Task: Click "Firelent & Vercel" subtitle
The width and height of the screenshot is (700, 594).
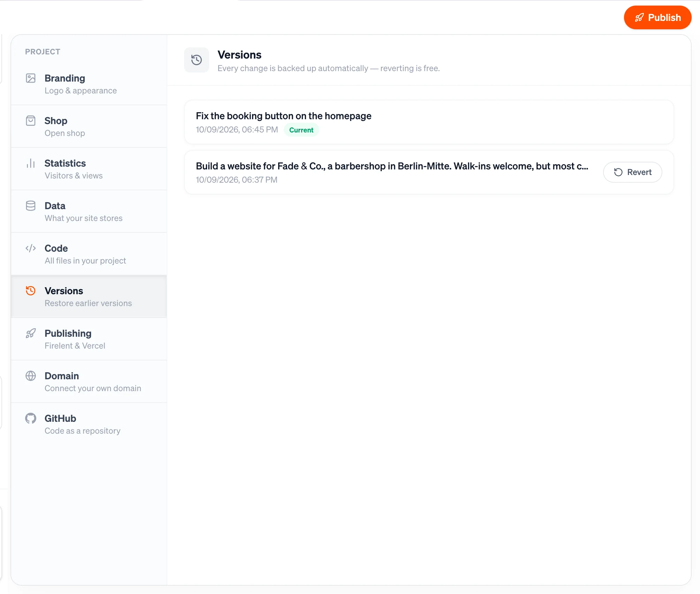Action: point(75,346)
